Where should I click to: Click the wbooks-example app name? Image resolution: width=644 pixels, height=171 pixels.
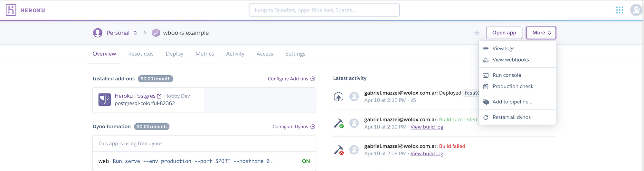click(x=186, y=33)
